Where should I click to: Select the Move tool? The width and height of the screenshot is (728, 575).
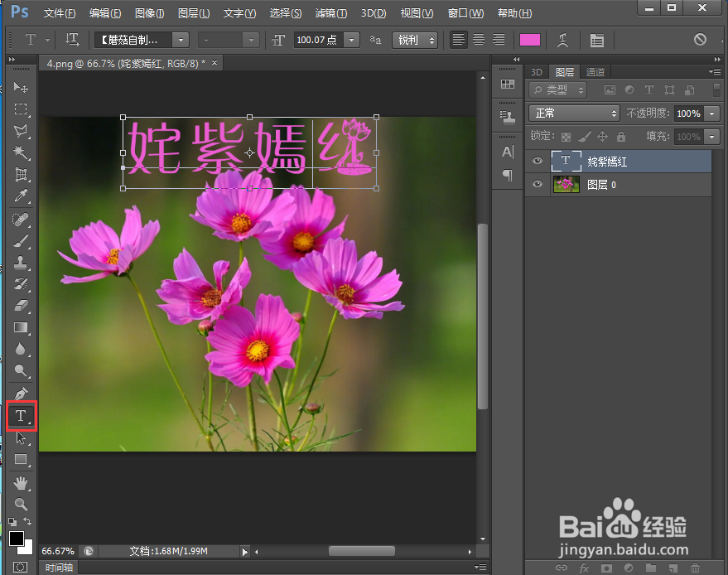click(21, 87)
